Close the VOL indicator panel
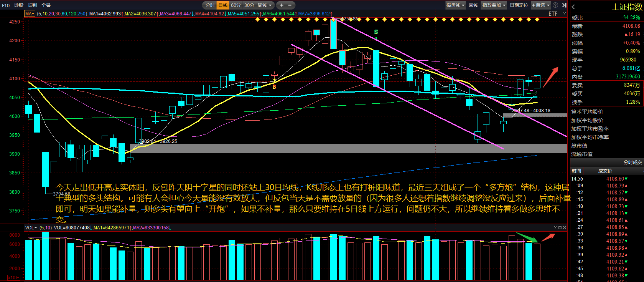Image resolution: width=644 pixels, height=282 pixels. pos(565,227)
